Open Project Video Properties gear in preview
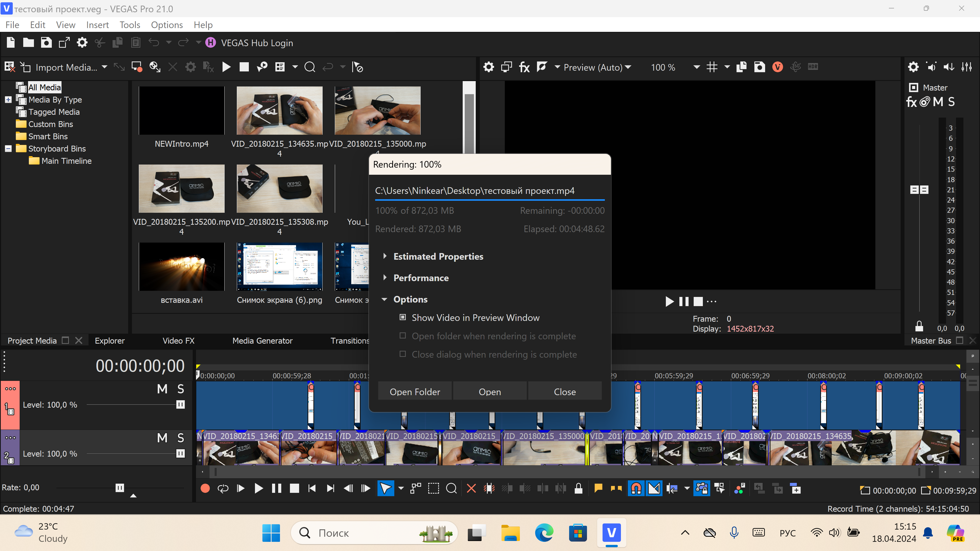 click(x=488, y=67)
